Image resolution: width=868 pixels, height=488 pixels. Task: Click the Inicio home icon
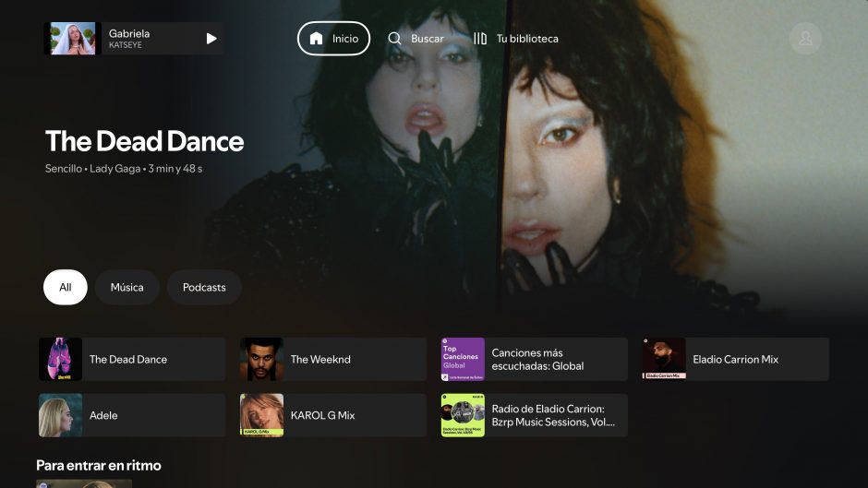point(317,39)
